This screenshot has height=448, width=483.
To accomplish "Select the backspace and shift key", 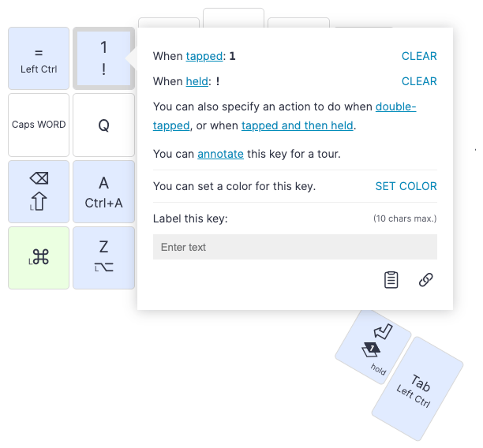I will click(x=39, y=191).
